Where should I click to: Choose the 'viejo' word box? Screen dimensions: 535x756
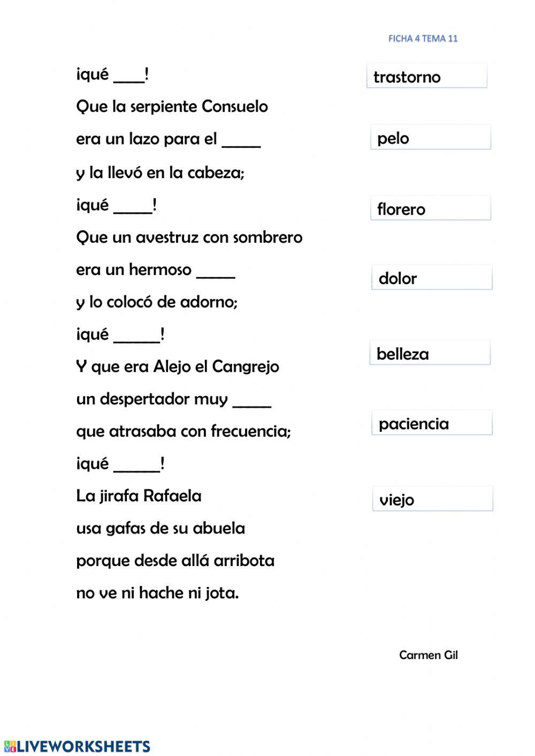pos(432,499)
